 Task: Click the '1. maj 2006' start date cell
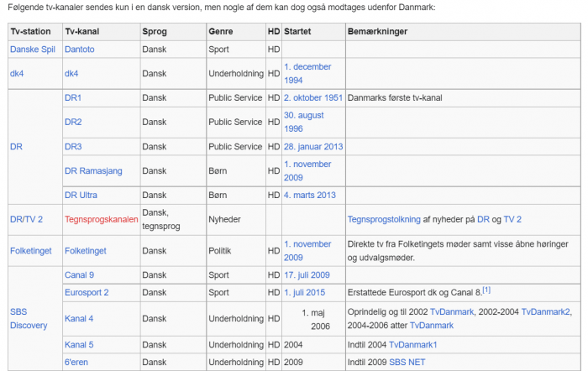[313, 319]
